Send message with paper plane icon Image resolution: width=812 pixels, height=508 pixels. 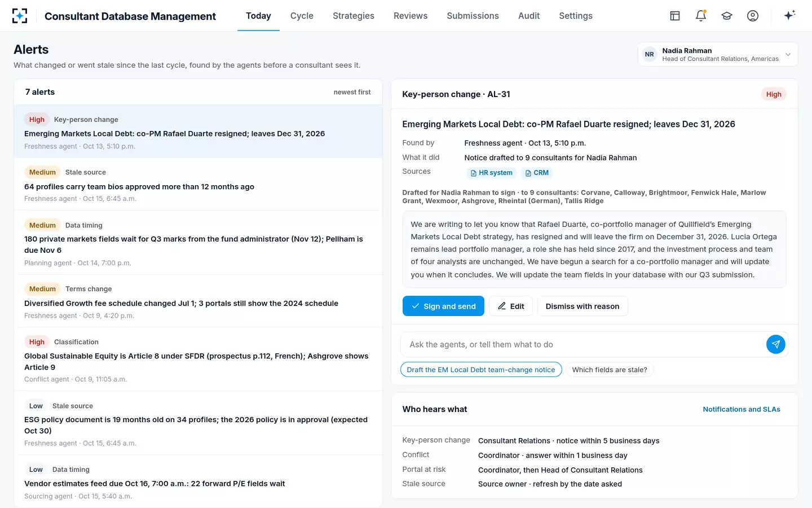(776, 344)
